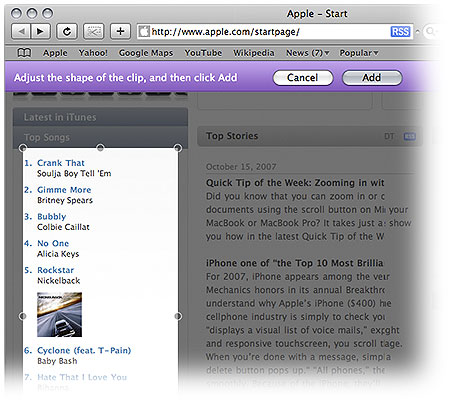Click the Nickelback album cover thumbnail
The image size is (450, 407).
click(59, 314)
